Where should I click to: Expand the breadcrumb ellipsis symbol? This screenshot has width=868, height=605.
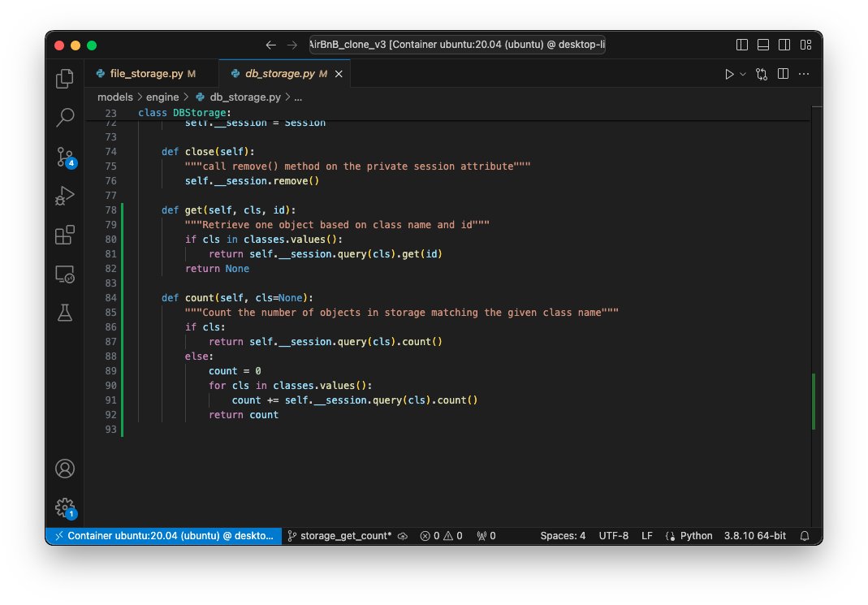pyautogui.click(x=298, y=97)
